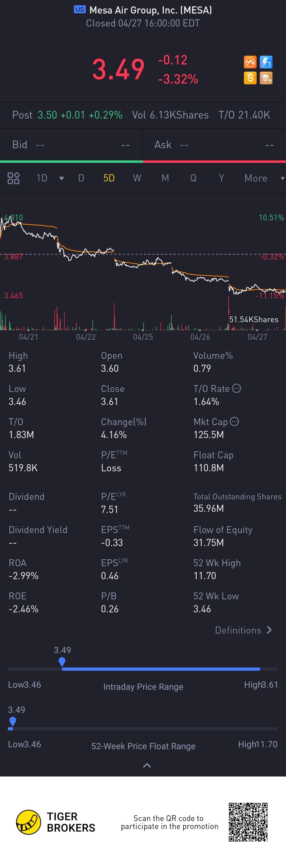The width and height of the screenshot is (286, 868).
Task: Tap the 04/25 date axis label
Action: [x=143, y=337]
